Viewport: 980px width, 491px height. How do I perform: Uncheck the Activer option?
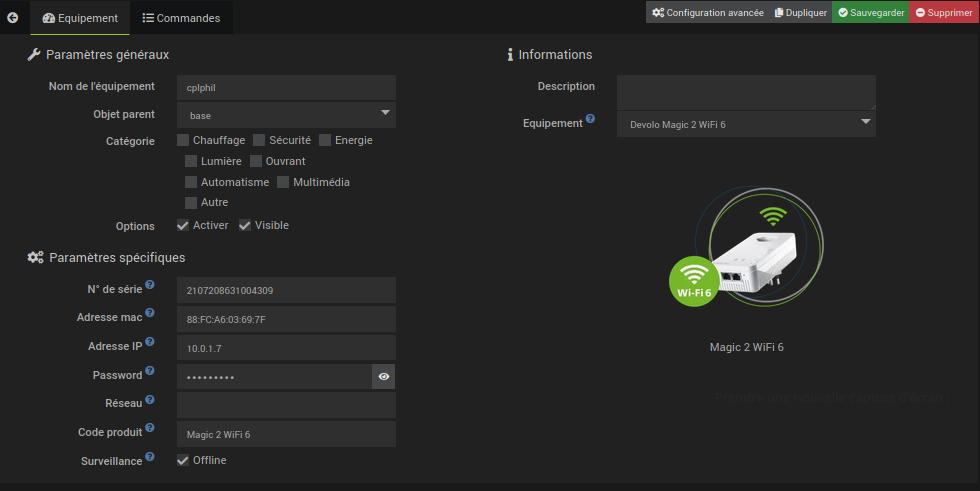pyautogui.click(x=183, y=225)
